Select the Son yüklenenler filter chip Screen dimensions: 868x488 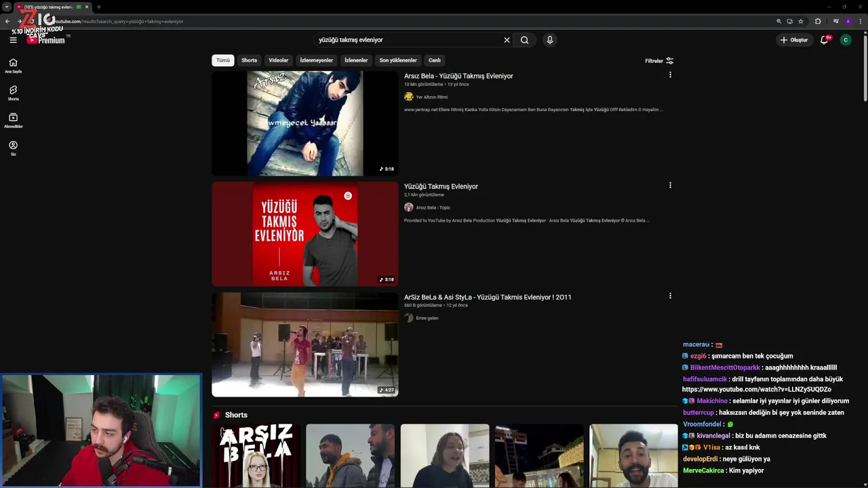(398, 60)
